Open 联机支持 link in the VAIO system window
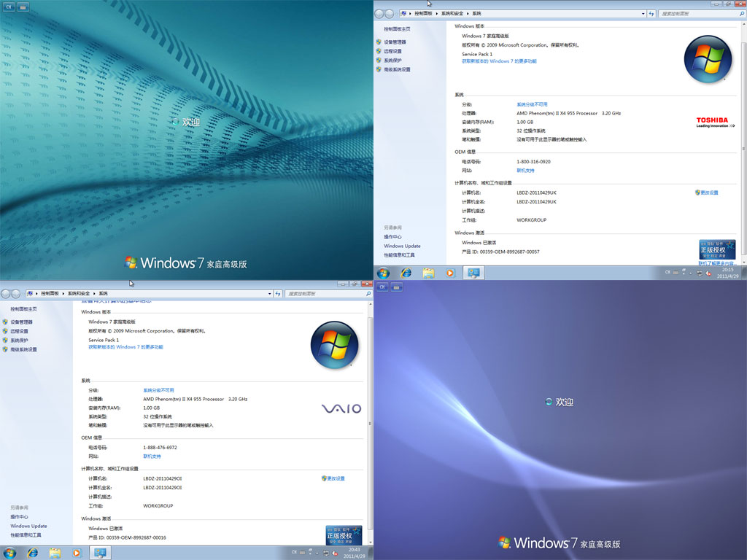The width and height of the screenshot is (747, 560). click(152, 456)
